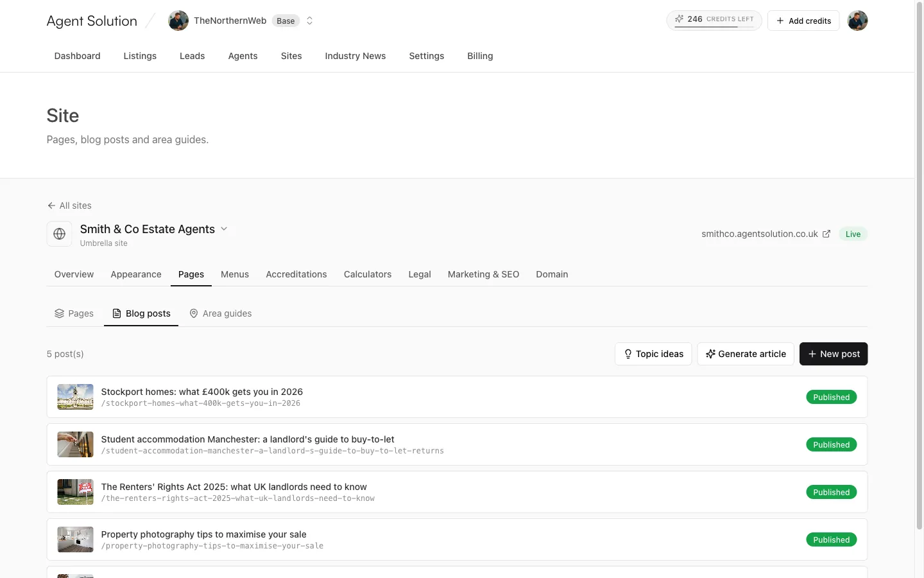The image size is (924, 578).
Task: Open Industry News
Action: (x=355, y=56)
